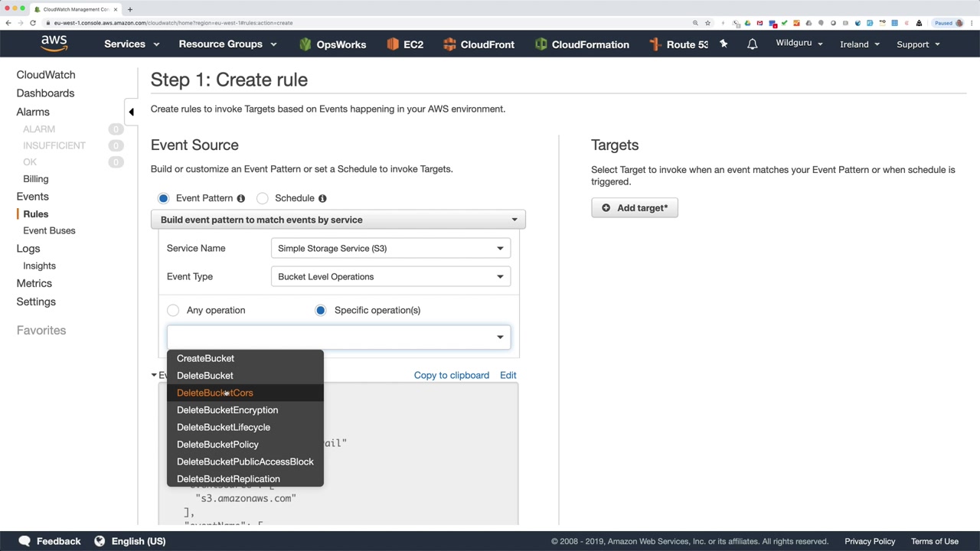This screenshot has width=980, height=551.
Task: Click the CloudFormation shortcut icon
Action: (541, 44)
